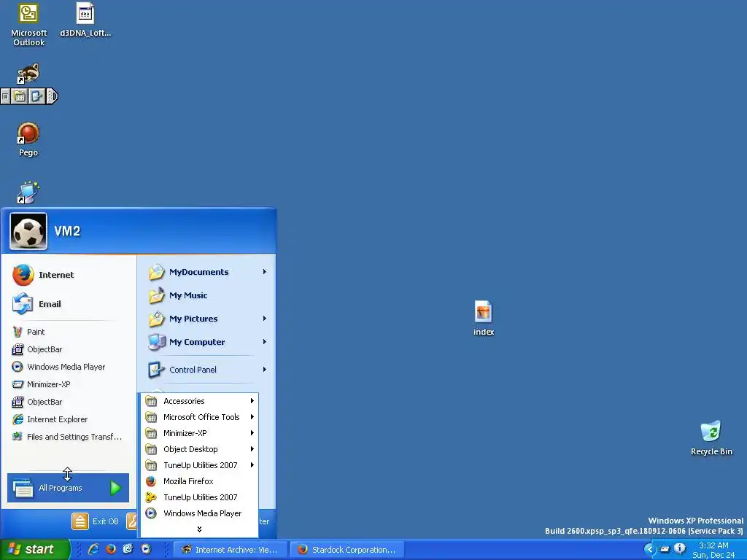Expand the My Computer submenu arrow
The height and width of the screenshot is (560, 747).
(x=264, y=342)
